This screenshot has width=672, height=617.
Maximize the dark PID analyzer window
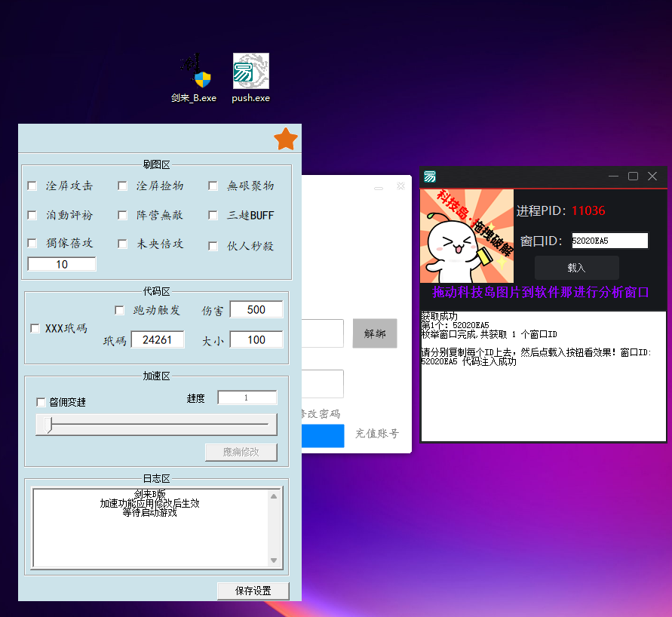pyautogui.click(x=633, y=177)
